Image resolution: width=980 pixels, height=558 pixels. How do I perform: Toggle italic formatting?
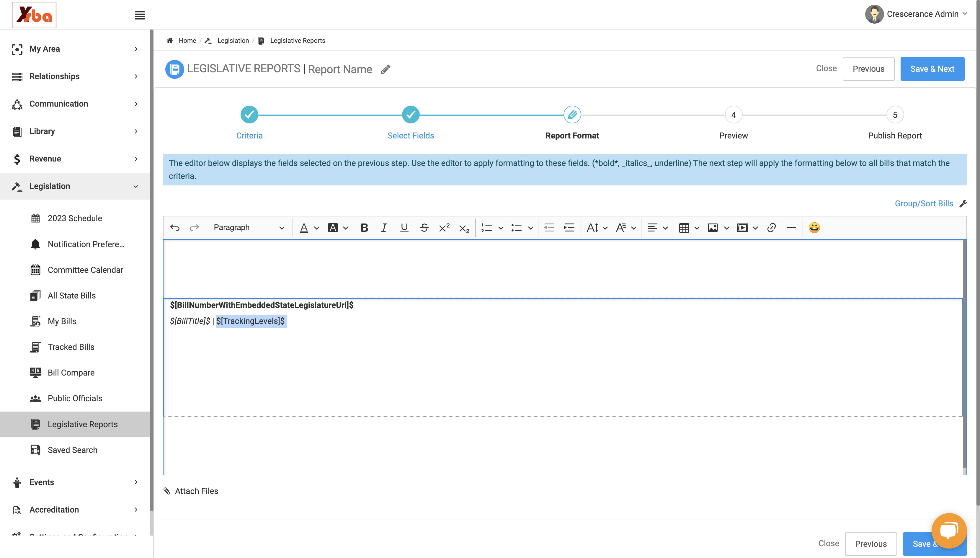point(384,228)
